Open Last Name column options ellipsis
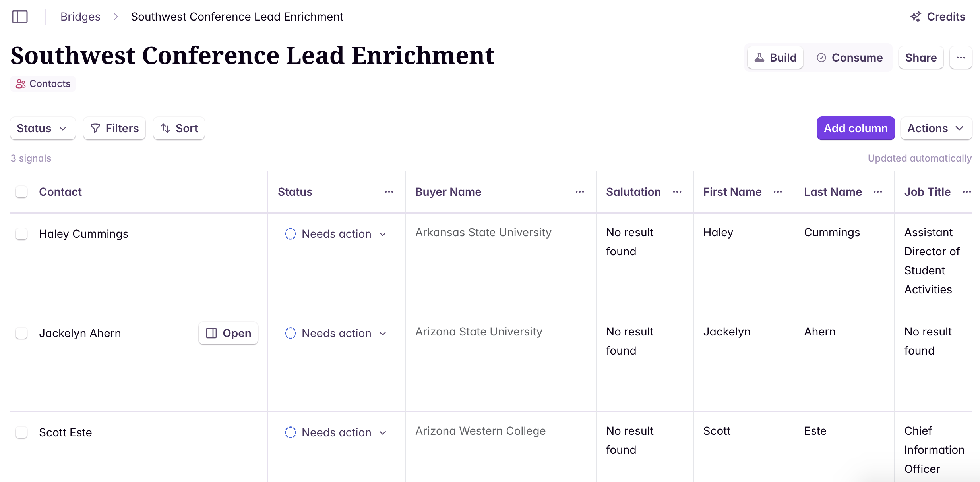Screen dimensions: 980x482 coord(878,192)
